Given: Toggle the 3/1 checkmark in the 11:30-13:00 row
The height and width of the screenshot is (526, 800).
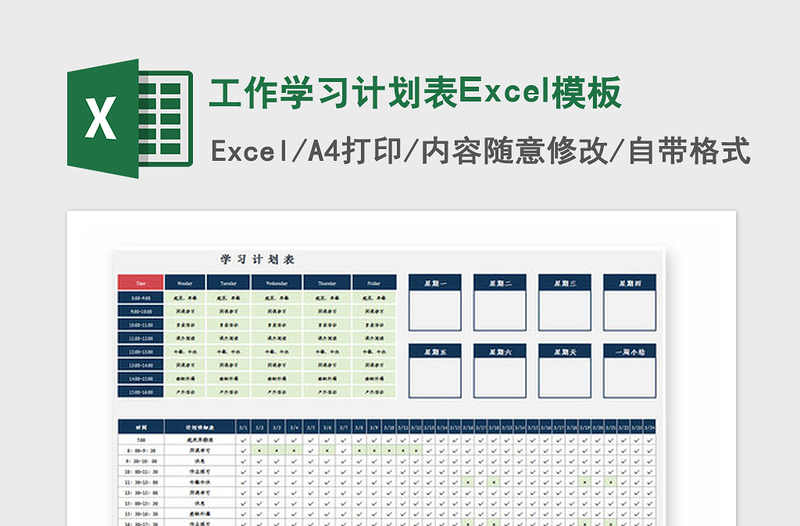Looking at the screenshot, I should point(243,482).
